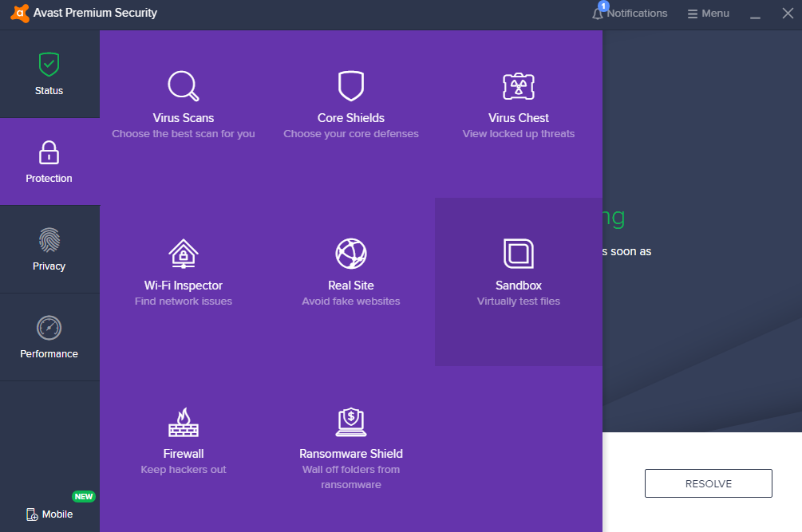This screenshot has width=802, height=532.
Task: Open the Performance tab label
Action: (49, 353)
